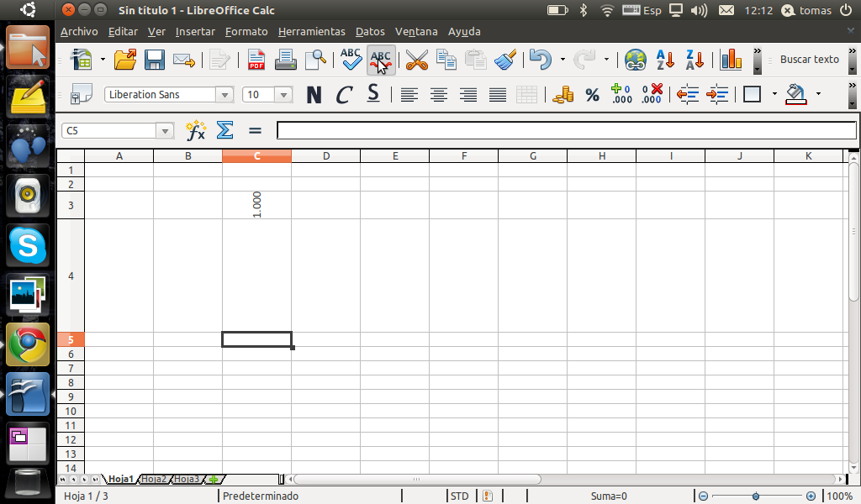Open the Insertar menu
Viewport: 861px width, 504px height.
coord(195,31)
